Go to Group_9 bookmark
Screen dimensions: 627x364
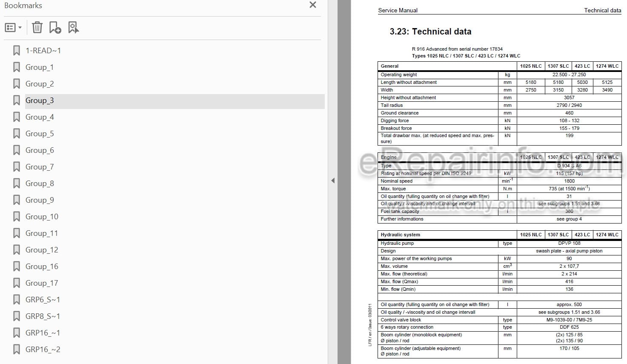coord(40,200)
